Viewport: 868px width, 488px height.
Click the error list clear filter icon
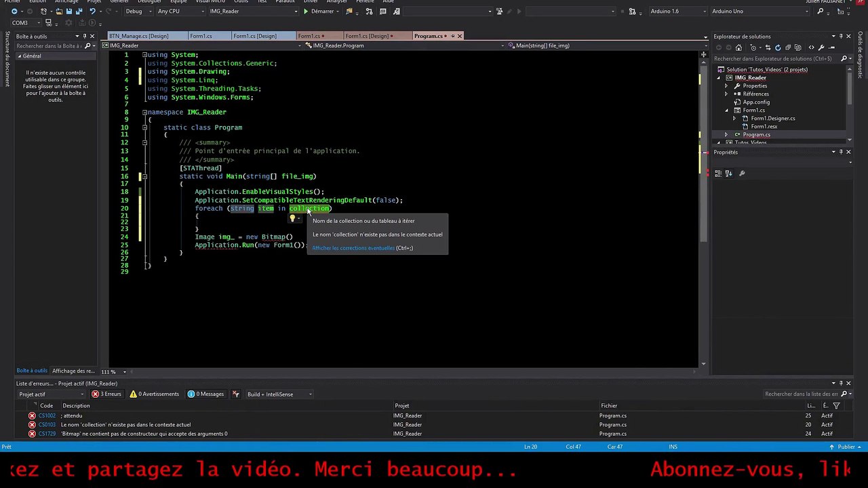click(236, 394)
